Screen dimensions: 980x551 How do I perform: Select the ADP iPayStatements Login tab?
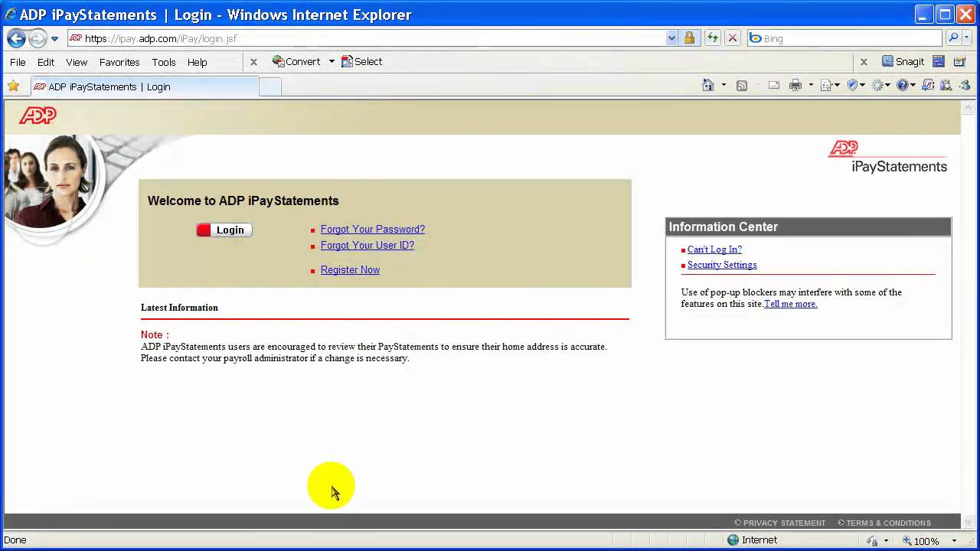coord(144,86)
